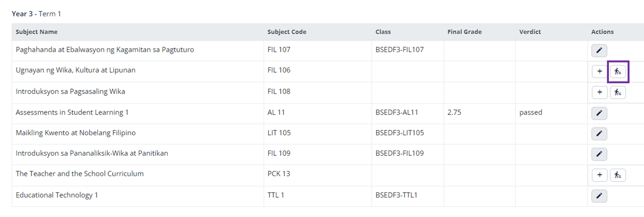Click the passed verdict text

pos(530,113)
